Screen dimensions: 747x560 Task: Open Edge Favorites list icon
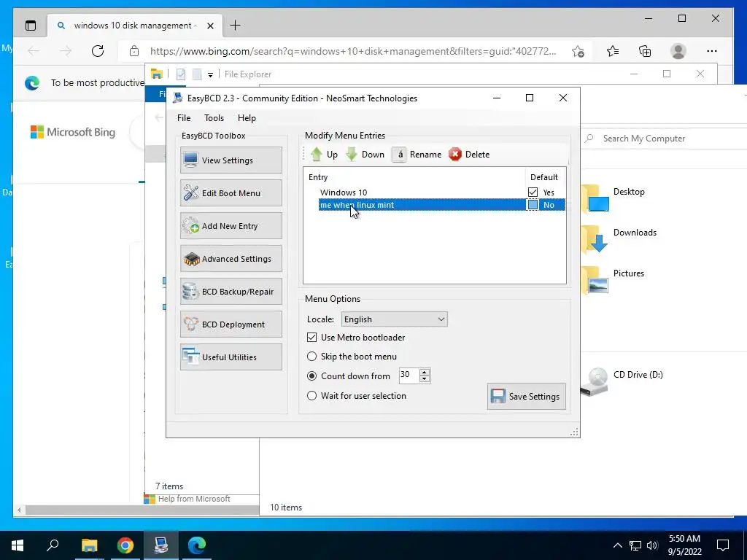click(613, 51)
